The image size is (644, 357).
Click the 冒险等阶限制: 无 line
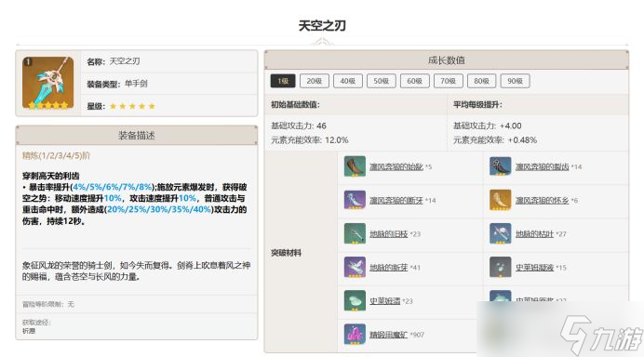tap(48, 304)
